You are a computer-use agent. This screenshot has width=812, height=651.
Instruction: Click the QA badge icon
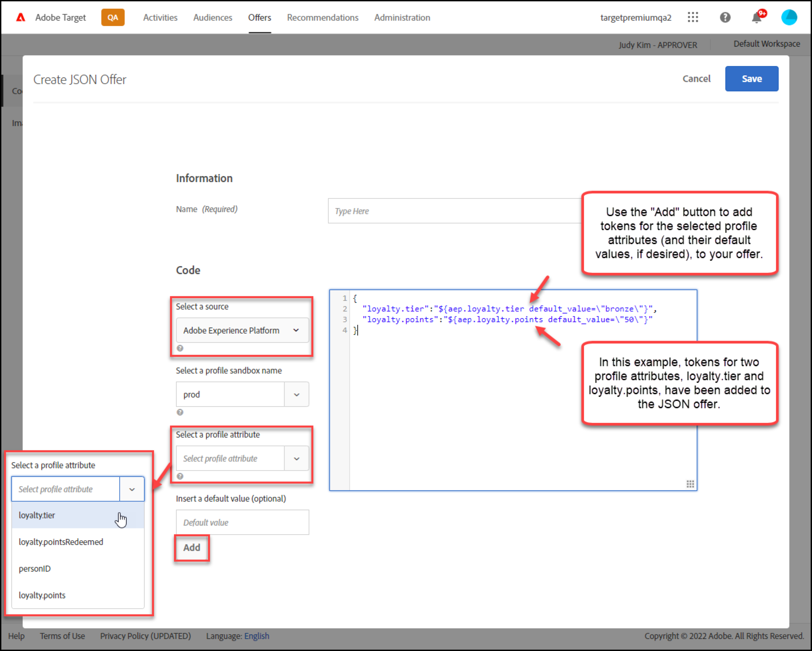pos(113,17)
